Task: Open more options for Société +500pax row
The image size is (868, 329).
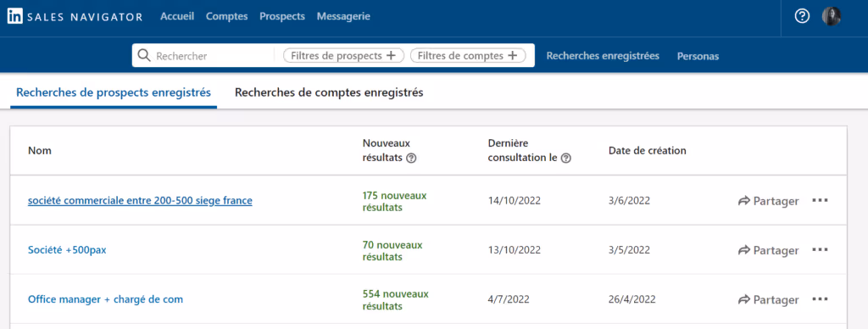Action: click(820, 250)
